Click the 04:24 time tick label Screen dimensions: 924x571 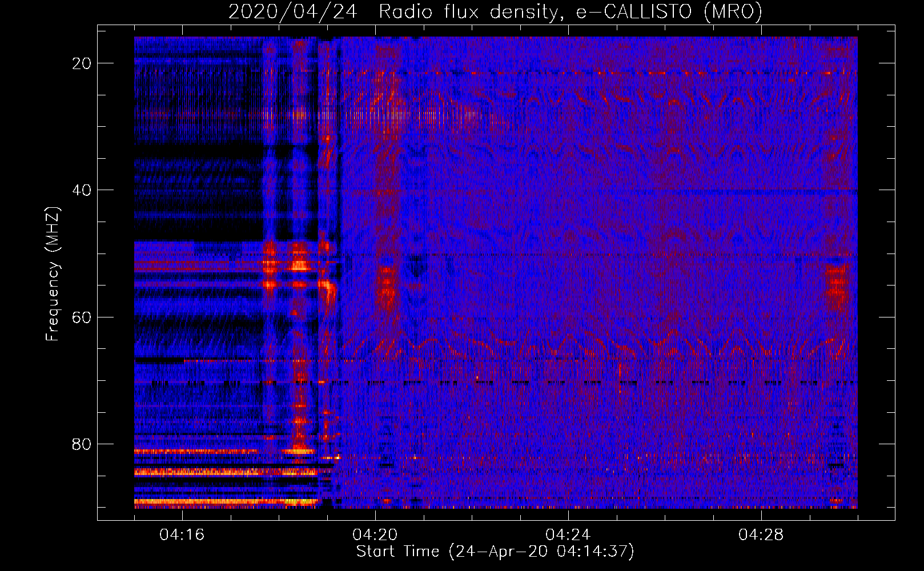(x=568, y=534)
